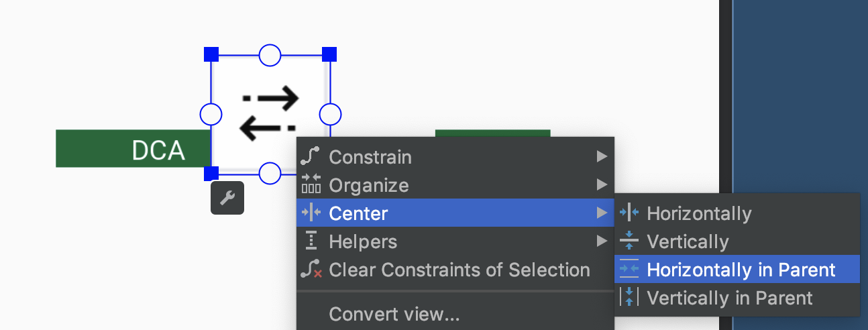Click the Helpers icon in context menu
Screen dimensions: 868x330
coord(311,241)
